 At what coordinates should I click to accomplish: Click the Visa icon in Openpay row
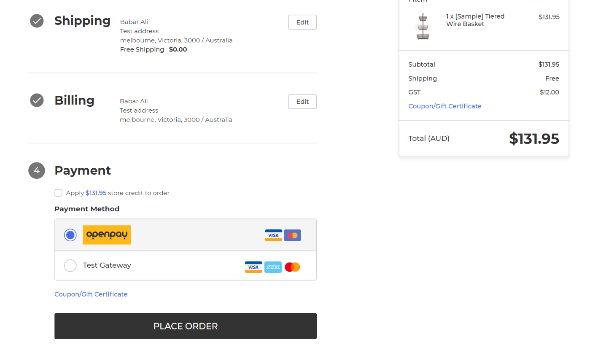point(273,235)
